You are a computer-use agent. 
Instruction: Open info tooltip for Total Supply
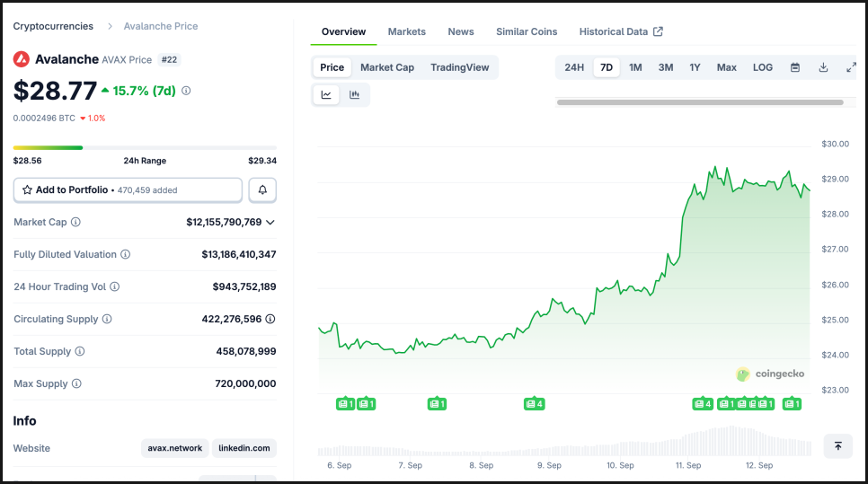pos(80,351)
